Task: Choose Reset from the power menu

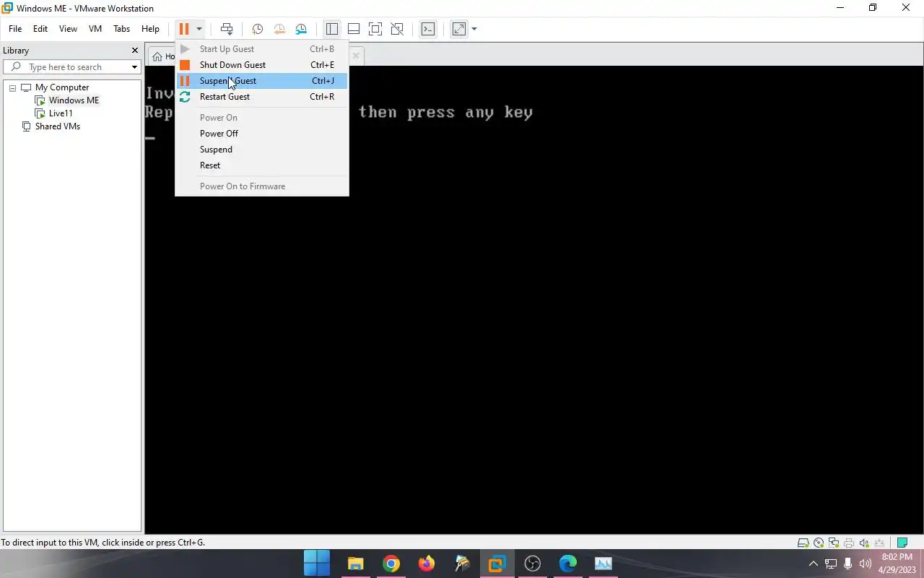Action: pos(261,165)
